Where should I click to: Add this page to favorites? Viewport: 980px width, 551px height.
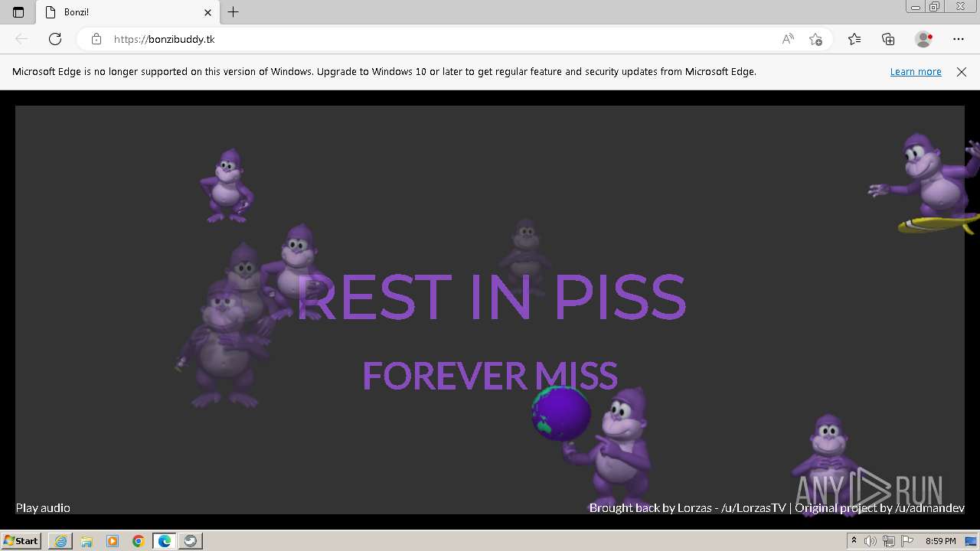(x=815, y=39)
